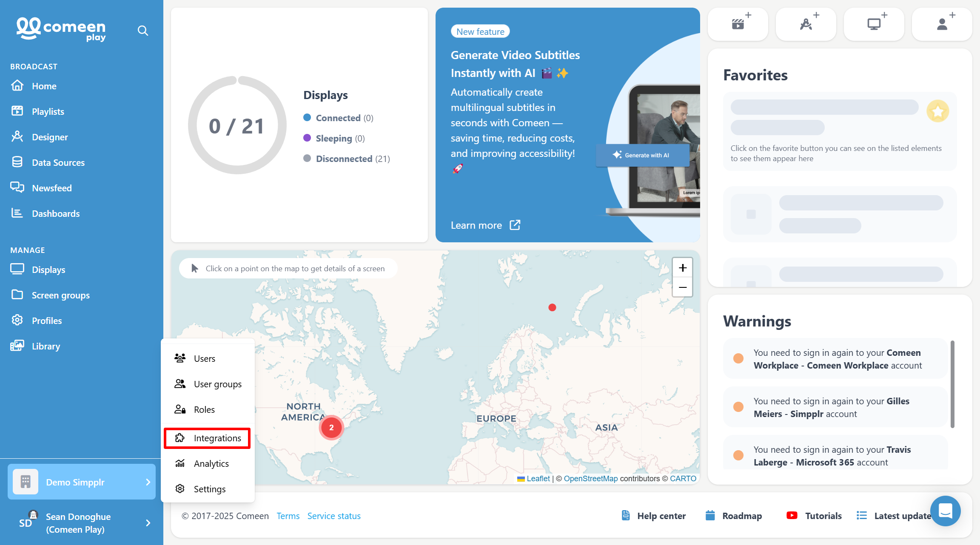Viewport: 980px width, 545px height.
Task: Click the Generate with AI button
Action: (x=642, y=155)
